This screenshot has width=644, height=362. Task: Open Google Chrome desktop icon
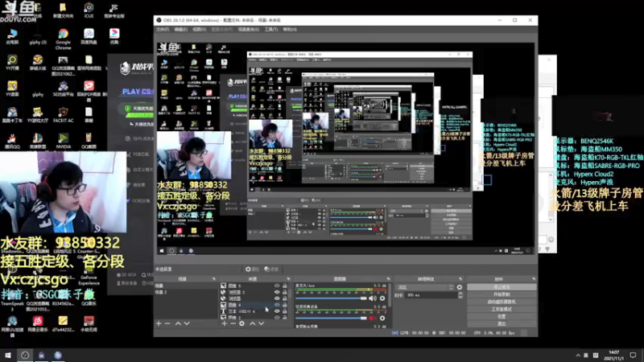point(63,39)
